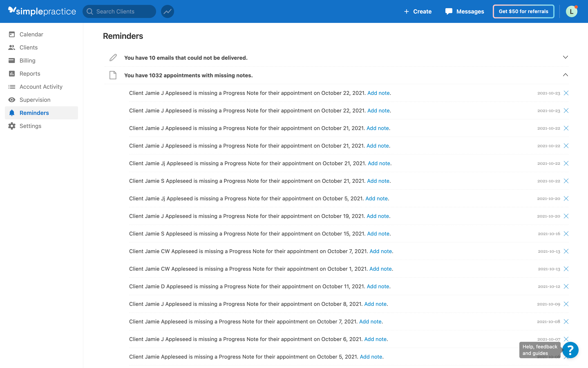Click the Calendar icon in the sidebar

(x=12, y=34)
